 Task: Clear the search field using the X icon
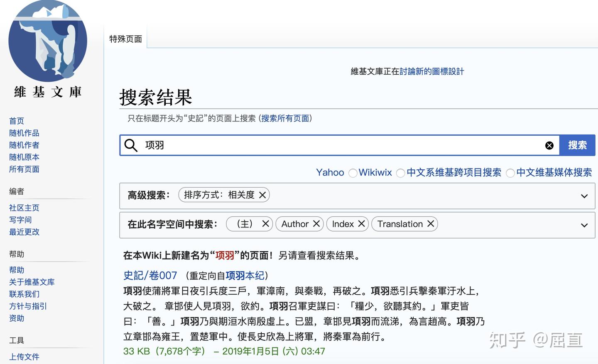click(549, 145)
